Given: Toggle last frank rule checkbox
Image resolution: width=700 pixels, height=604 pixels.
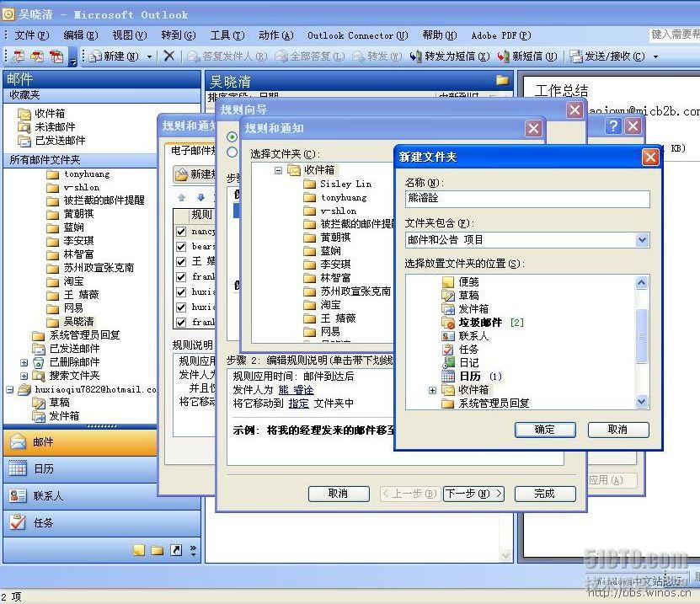Looking at the screenshot, I should point(181,322).
